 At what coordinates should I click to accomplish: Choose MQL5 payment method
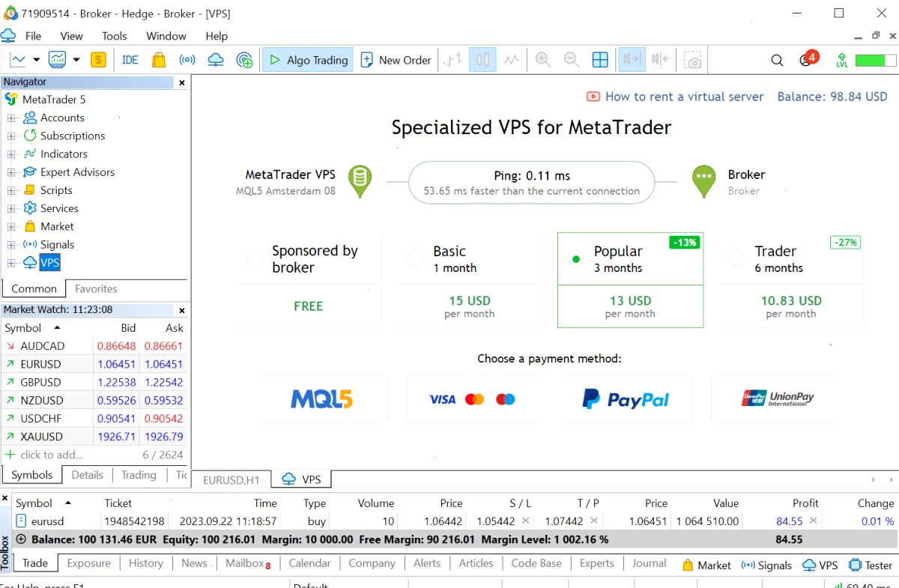click(x=321, y=399)
